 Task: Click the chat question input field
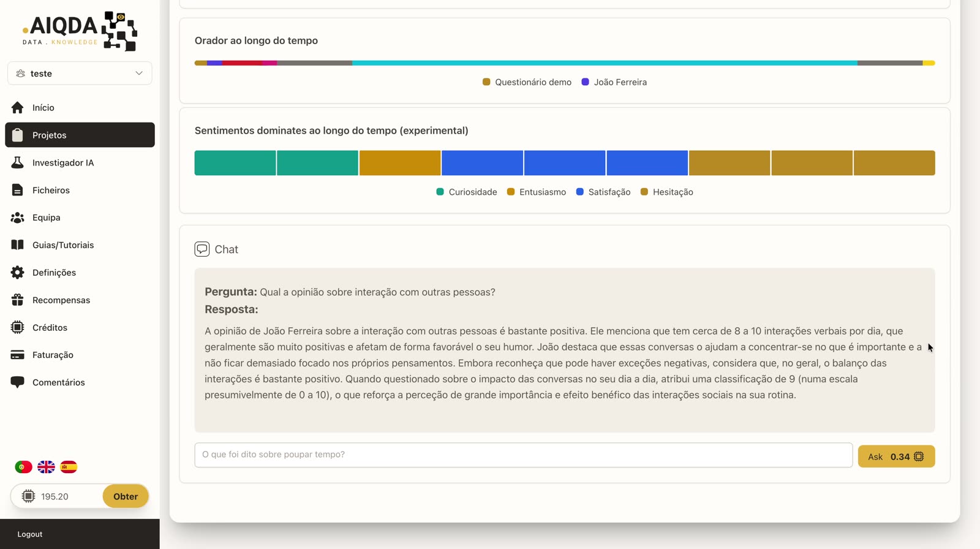click(x=524, y=455)
